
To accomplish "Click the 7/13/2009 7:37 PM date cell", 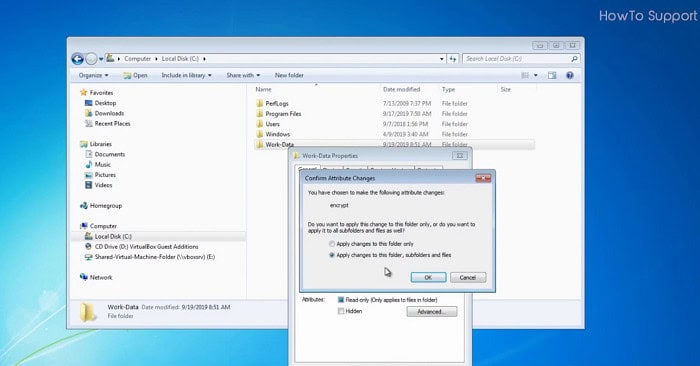I will 407,104.
